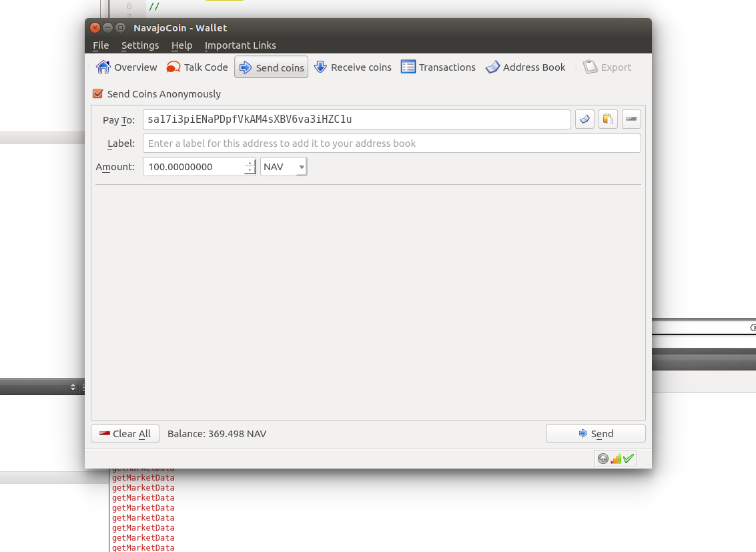Screen dimensions: 756x552
Task: Decrease the amount with the down arrow
Action: pos(250,171)
